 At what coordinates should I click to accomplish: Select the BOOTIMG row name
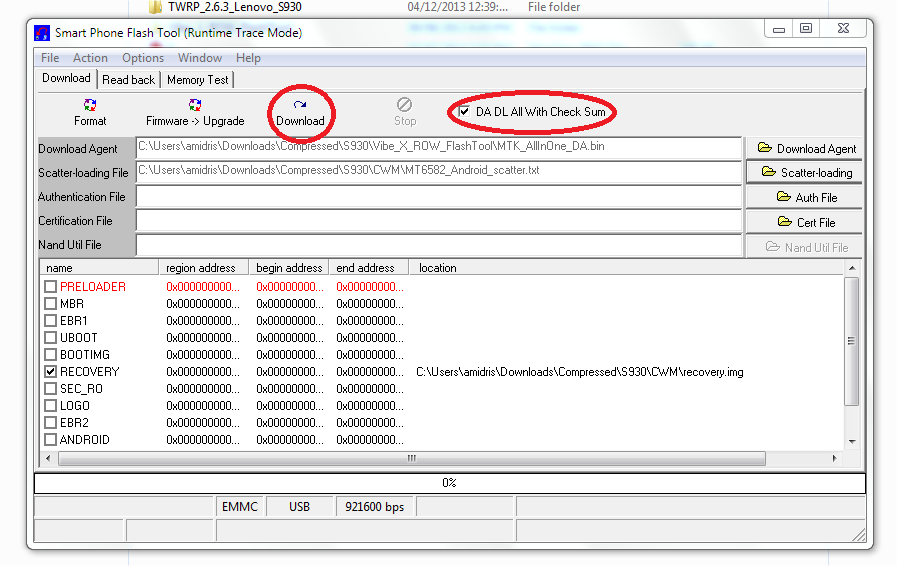(x=85, y=355)
